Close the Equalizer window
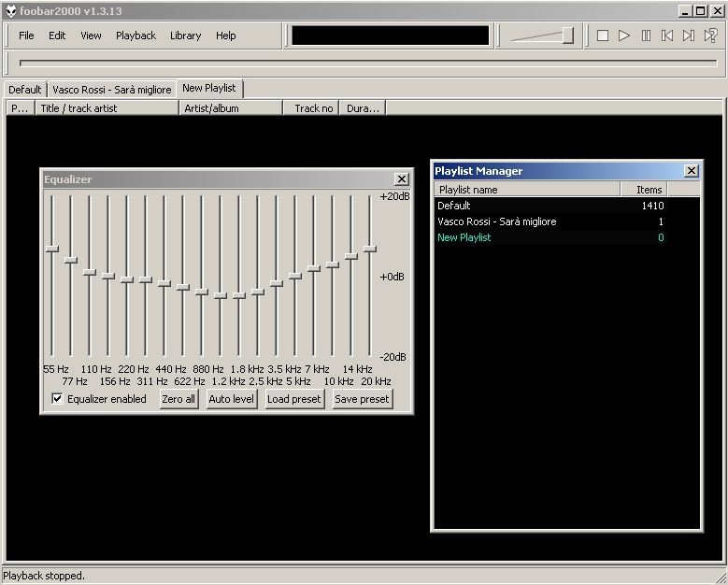This screenshot has height=585, width=728. 402,179
